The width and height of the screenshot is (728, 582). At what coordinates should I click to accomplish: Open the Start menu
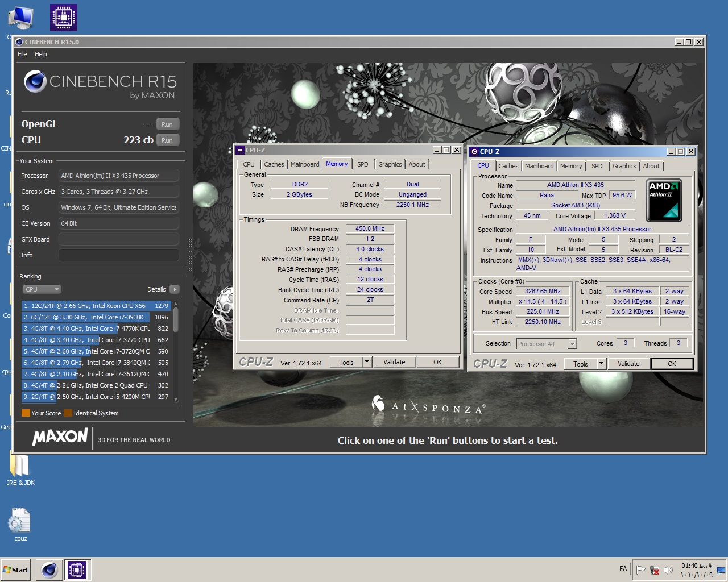pyautogui.click(x=16, y=569)
